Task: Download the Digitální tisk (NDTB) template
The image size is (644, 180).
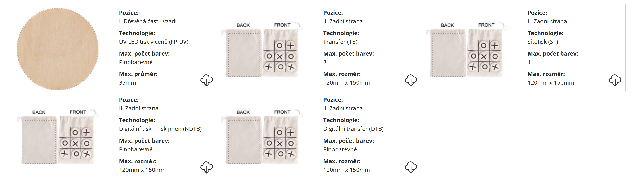Action: point(207,167)
